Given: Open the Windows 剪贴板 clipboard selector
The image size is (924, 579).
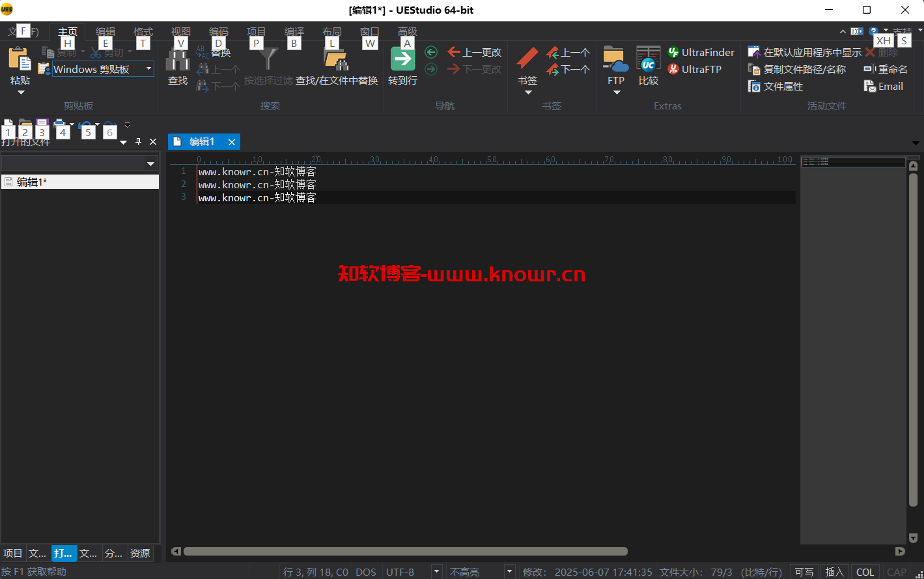Looking at the screenshot, I should click(x=103, y=69).
